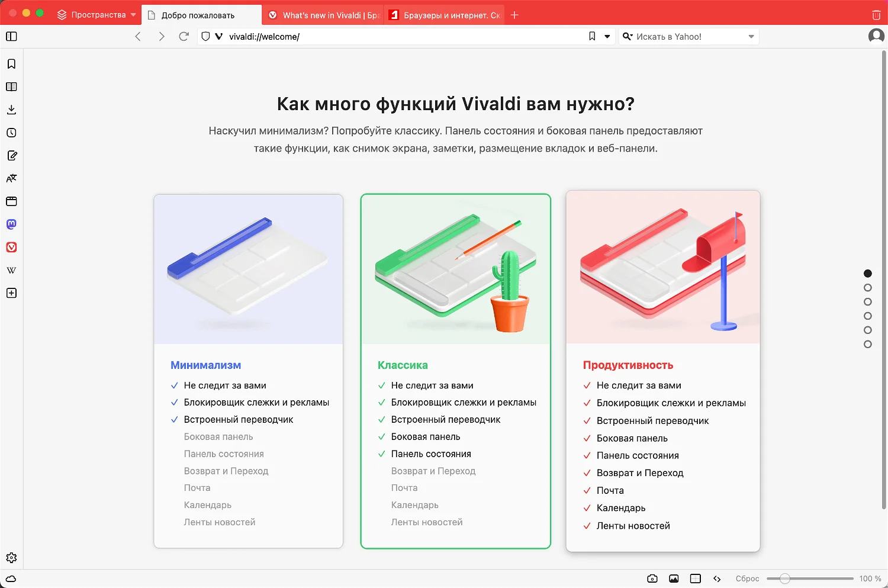Viewport: 888px width, 588px height.
Task: Select the "Добро пожаловать" tab
Action: coord(201,15)
